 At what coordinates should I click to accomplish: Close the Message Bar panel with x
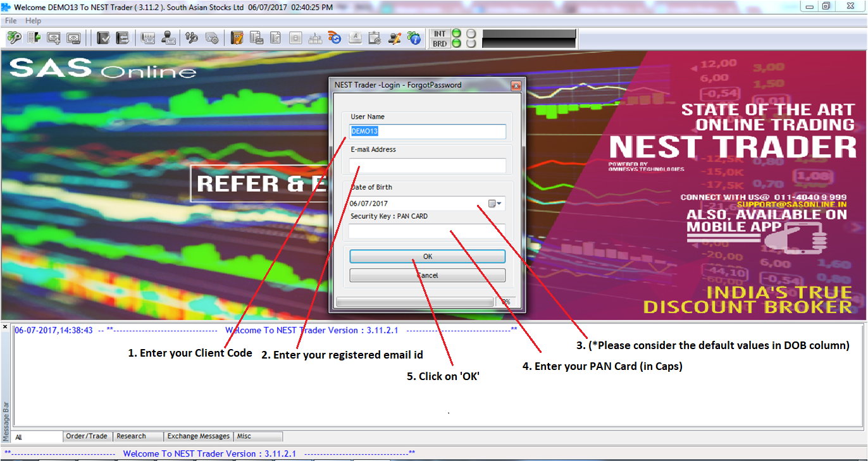(5, 327)
